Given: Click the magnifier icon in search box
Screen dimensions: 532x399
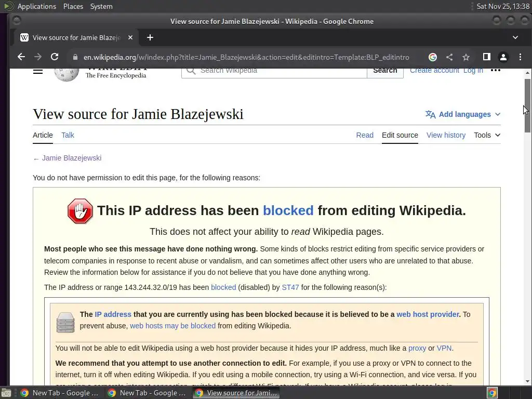Looking at the screenshot, I should click(191, 71).
